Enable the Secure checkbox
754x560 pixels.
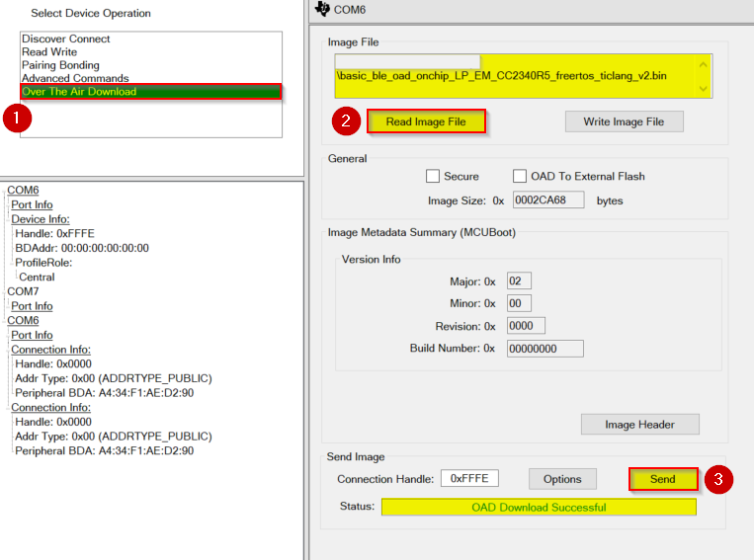[x=433, y=177]
